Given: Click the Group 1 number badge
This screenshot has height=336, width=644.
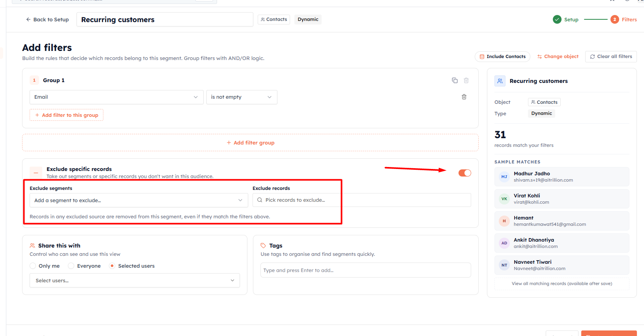Looking at the screenshot, I should (x=34, y=80).
